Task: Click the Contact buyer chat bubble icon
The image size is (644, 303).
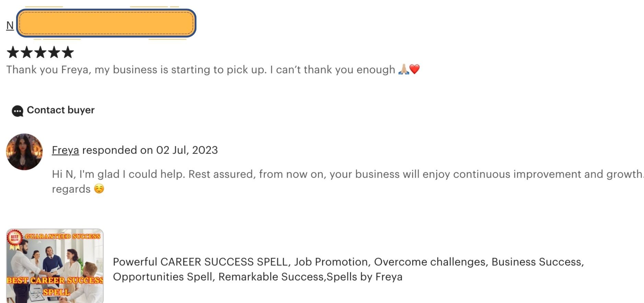Action: coord(17,111)
